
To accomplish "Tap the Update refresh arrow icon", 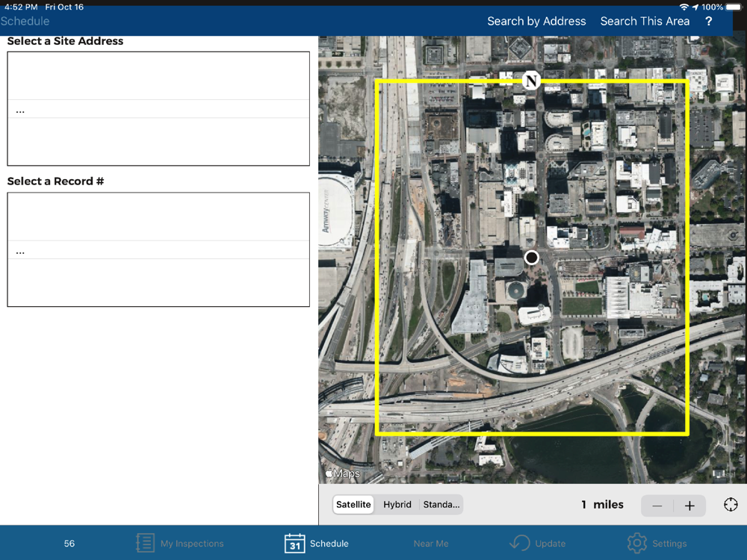I will pyautogui.click(x=520, y=543).
